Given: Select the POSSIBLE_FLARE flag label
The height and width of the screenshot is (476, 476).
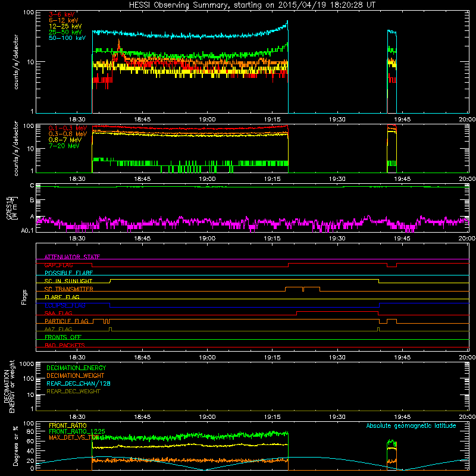Looking at the screenshot, I should [68, 273].
